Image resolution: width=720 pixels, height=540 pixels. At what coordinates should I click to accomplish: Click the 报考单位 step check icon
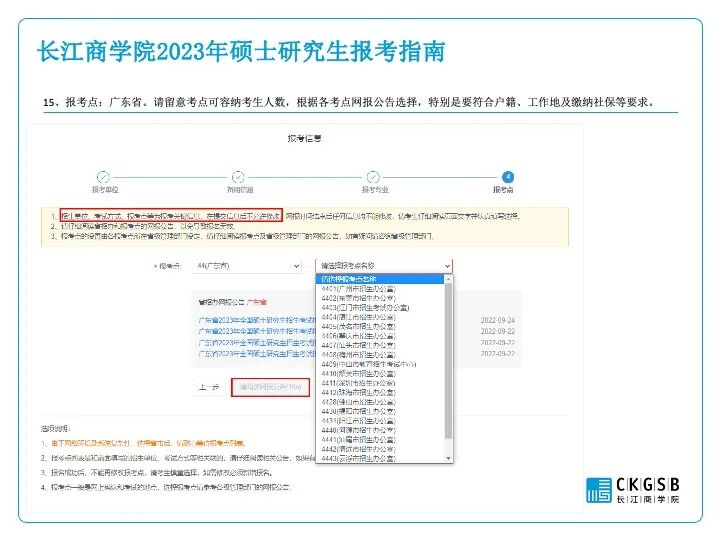(x=103, y=177)
